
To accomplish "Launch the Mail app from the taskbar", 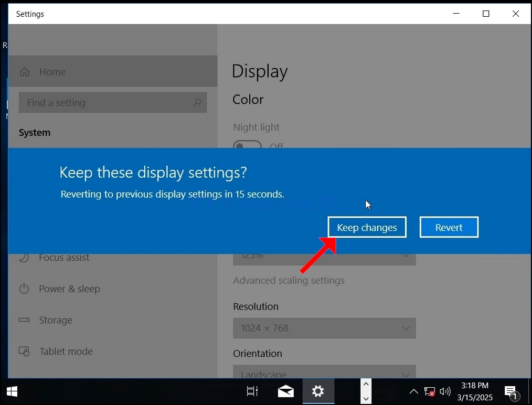I will tap(286, 391).
